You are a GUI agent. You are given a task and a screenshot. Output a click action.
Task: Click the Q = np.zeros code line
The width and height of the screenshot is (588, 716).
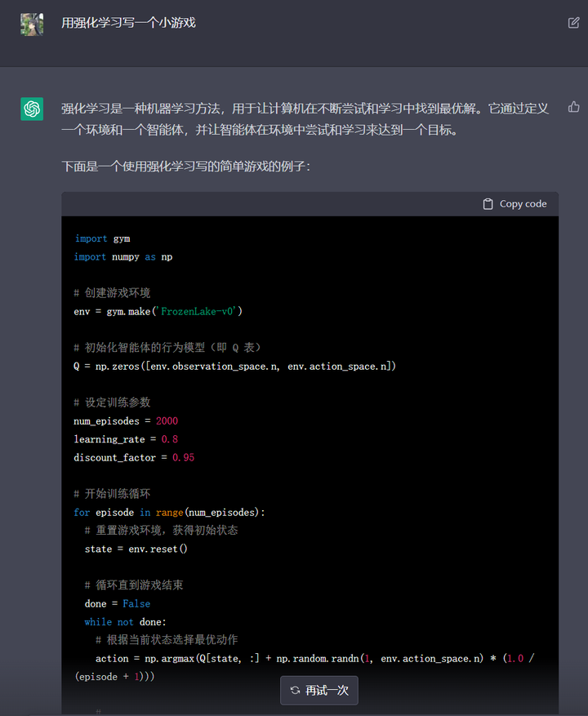(234, 367)
